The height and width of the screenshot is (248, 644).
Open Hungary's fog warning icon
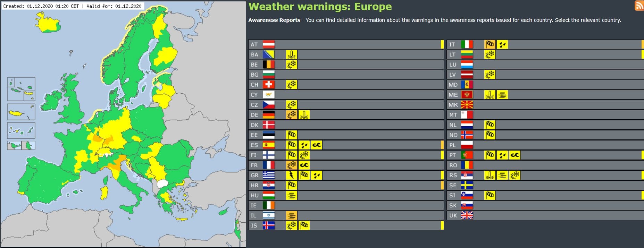click(292, 195)
